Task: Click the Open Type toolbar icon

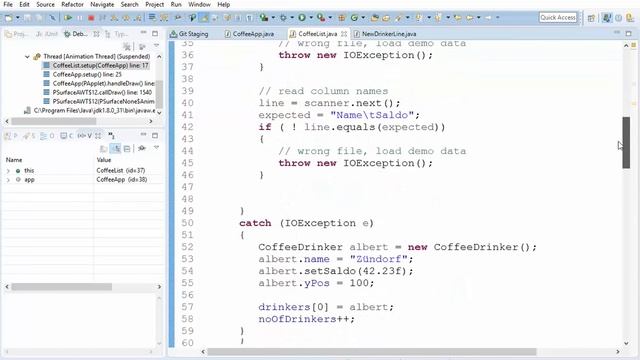Action: 375,18
